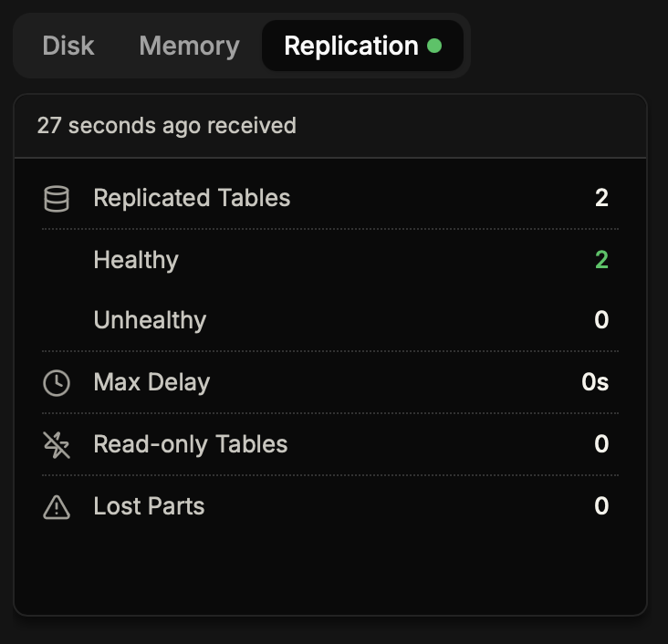Click the Unhealthy row label

pyautogui.click(x=150, y=320)
